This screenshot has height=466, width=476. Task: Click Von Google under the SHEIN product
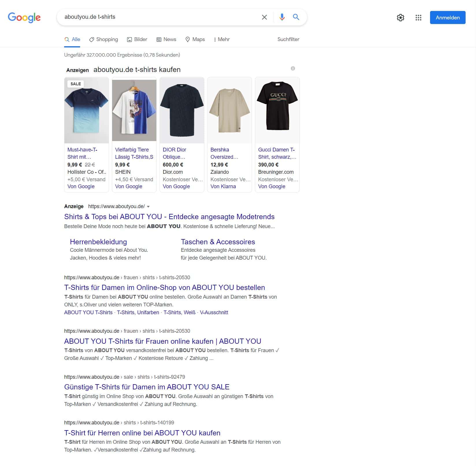pyautogui.click(x=129, y=187)
